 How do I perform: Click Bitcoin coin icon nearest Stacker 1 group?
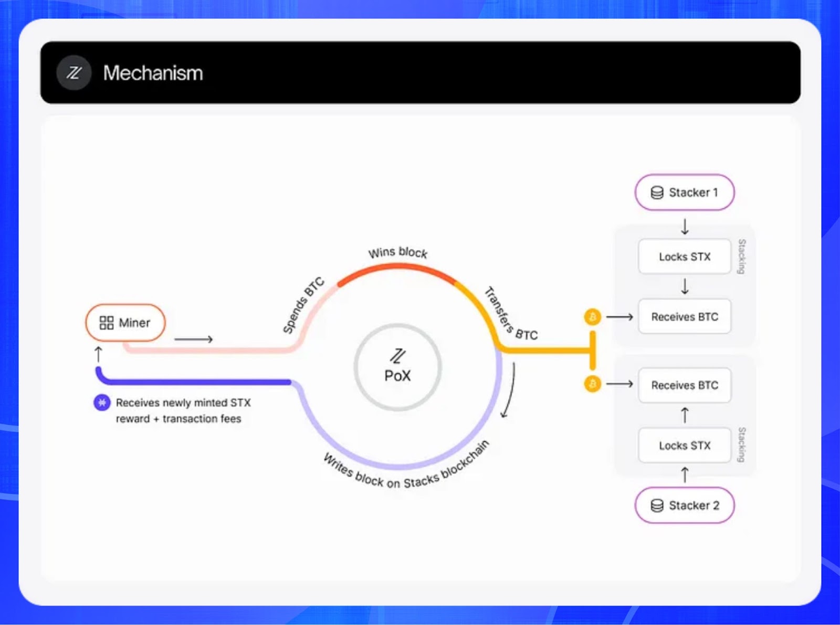pyautogui.click(x=593, y=317)
